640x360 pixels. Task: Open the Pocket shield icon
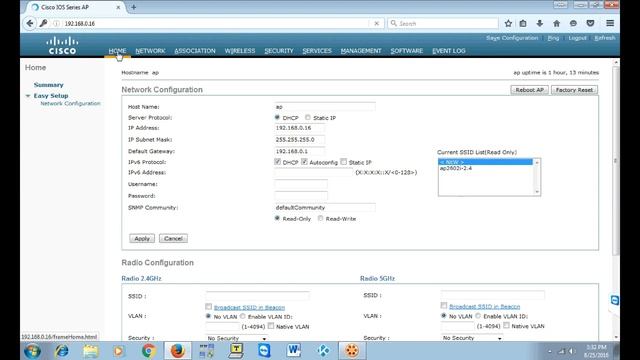click(x=590, y=24)
